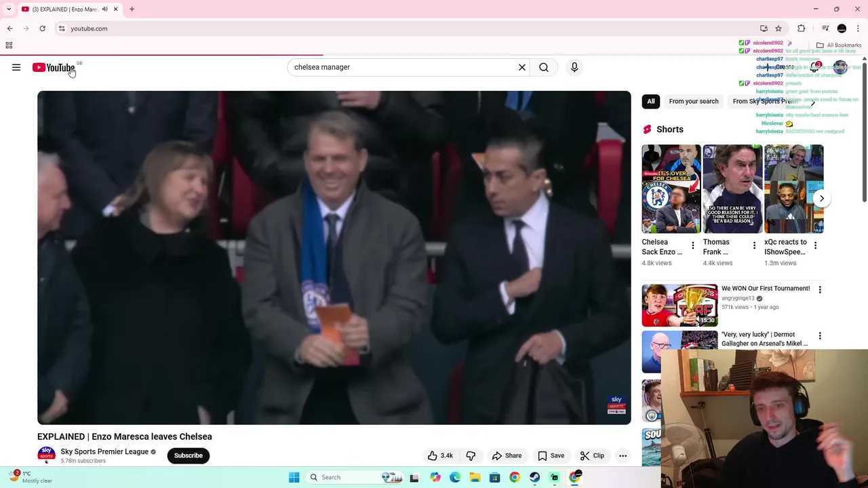Image resolution: width=868 pixels, height=488 pixels.
Task: Close the EXPLAINED Enzo Maresca tab
Action: pyautogui.click(x=115, y=9)
